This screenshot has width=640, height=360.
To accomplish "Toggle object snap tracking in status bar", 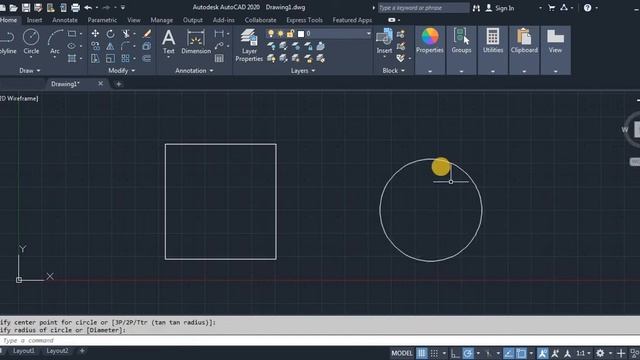I will pyautogui.click(x=508, y=353).
